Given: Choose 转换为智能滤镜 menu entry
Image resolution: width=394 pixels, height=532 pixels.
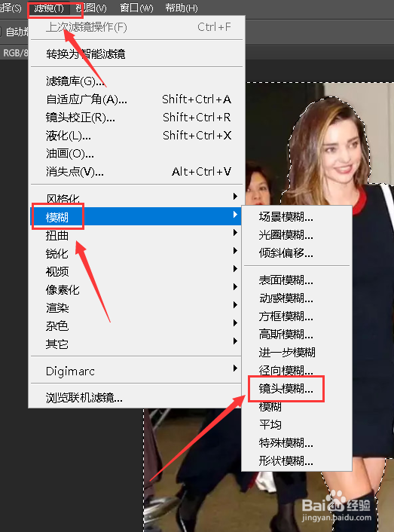Looking at the screenshot, I should (x=136, y=54).
